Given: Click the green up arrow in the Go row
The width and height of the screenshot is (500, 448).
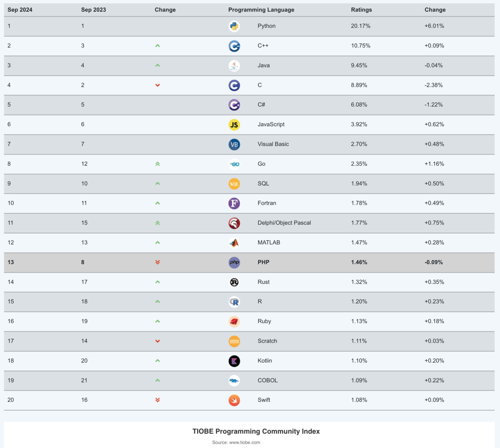Looking at the screenshot, I should click(x=157, y=164).
